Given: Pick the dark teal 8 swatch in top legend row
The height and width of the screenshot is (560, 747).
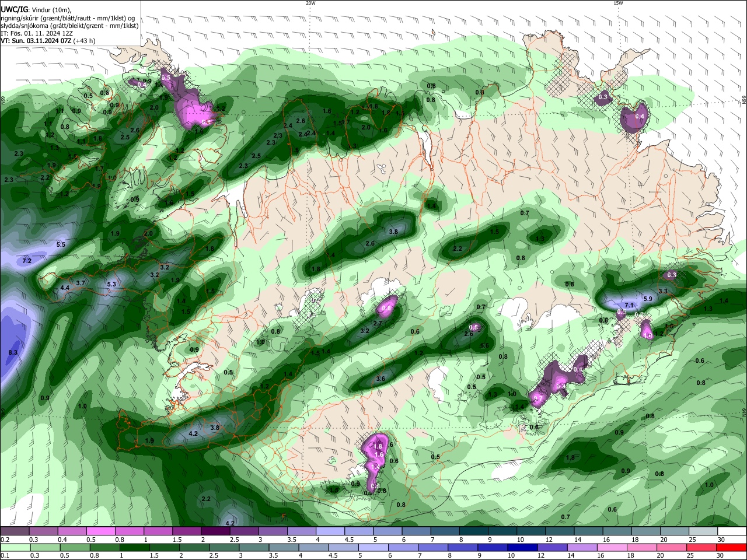Looking at the screenshot, I should 473,531.
